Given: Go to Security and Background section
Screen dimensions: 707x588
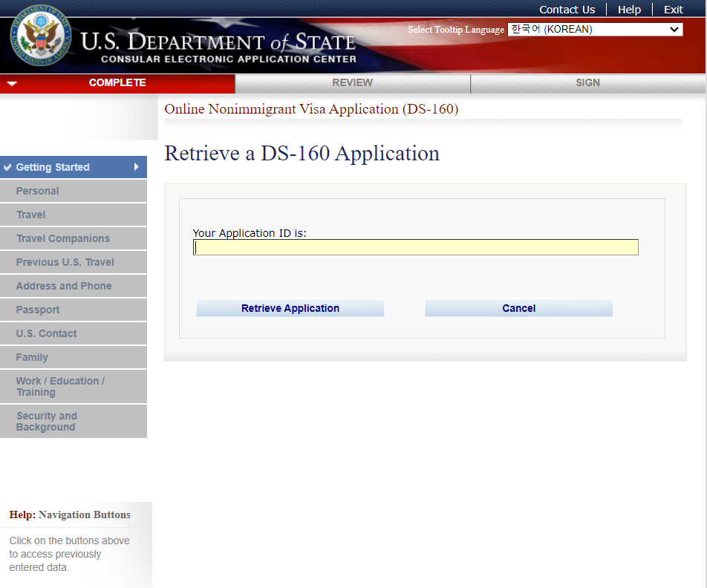Looking at the screenshot, I should [74, 421].
